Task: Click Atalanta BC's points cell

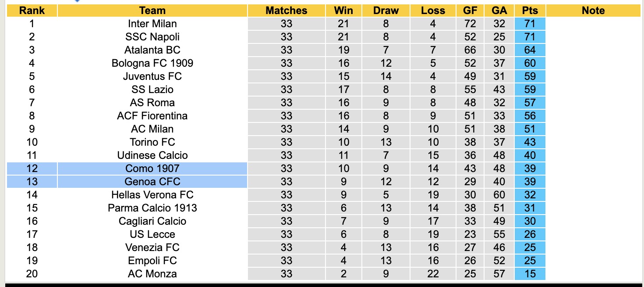Action: [x=530, y=50]
